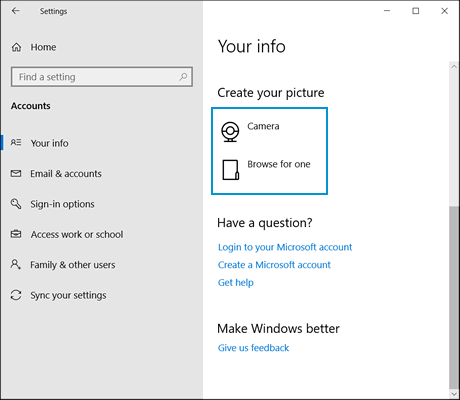The width and height of the screenshot is (460, 400).
Task: Click the Make Windows better heading
Action: [x=278, y=329]
